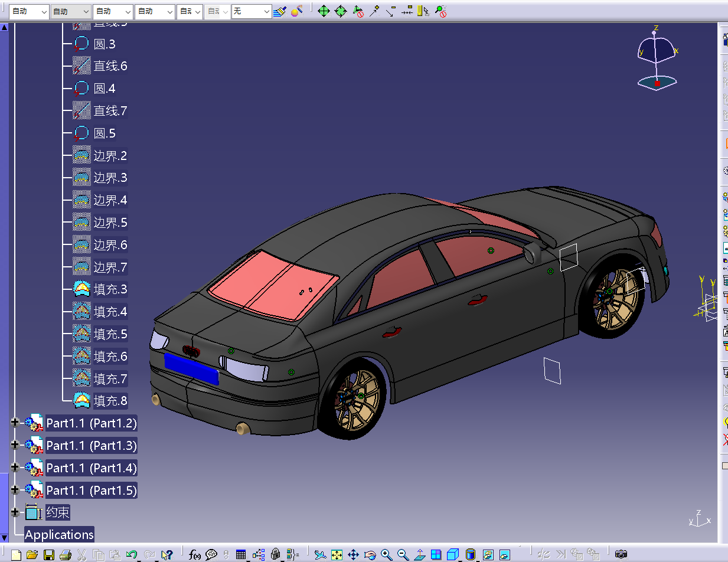This screenshot has height=562, width=728.
Task: Select 边界.5 in the tree
Action: click(x=110, y=223)
